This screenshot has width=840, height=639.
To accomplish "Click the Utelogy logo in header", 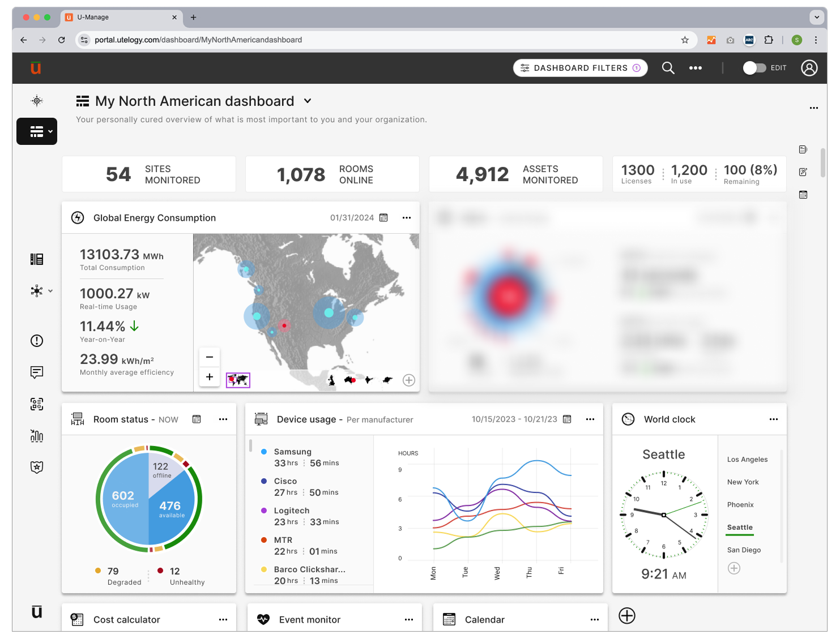I will pyautogui.click(x=36, y=68).
